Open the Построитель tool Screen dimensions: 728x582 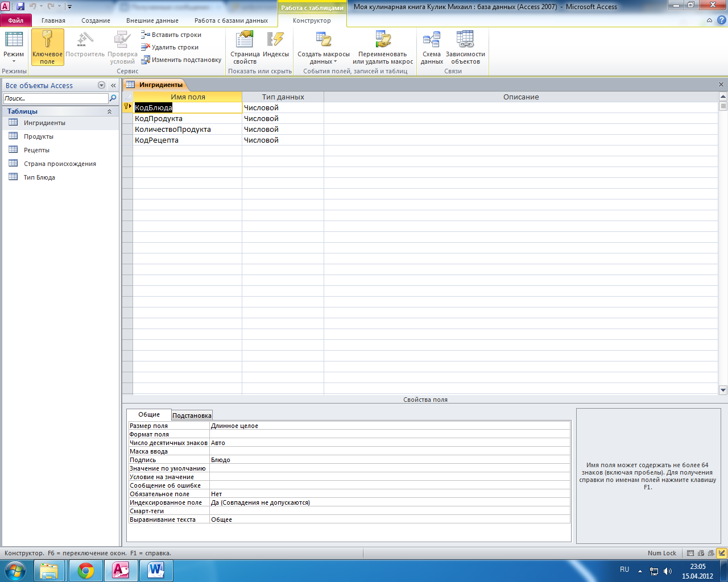(x=85, y=45)
